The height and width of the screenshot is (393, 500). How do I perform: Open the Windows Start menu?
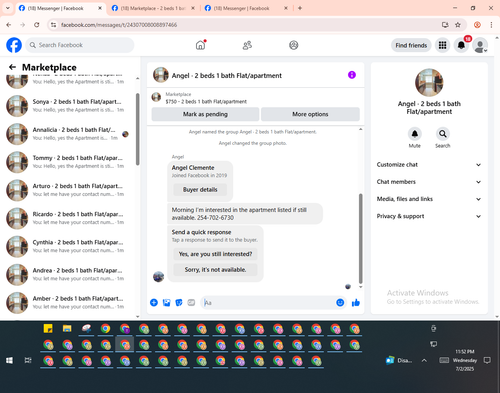[9, 360]
